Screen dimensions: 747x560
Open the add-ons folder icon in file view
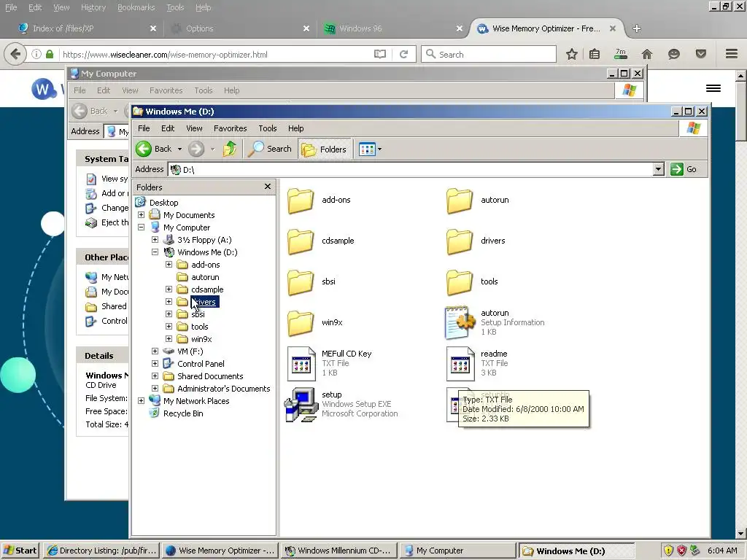pyautogui.click(x=301, y=201)
